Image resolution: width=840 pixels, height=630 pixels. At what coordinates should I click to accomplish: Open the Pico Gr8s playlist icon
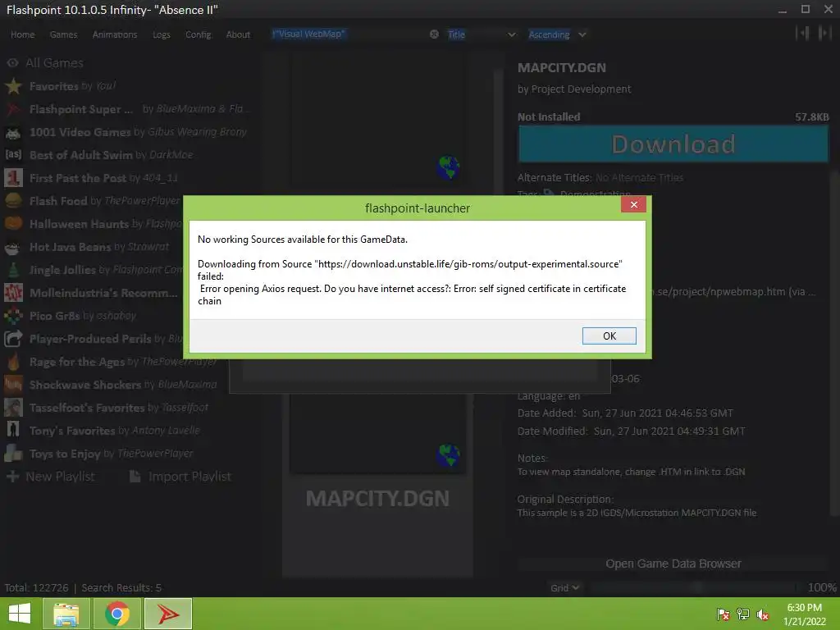pos(13,316)
